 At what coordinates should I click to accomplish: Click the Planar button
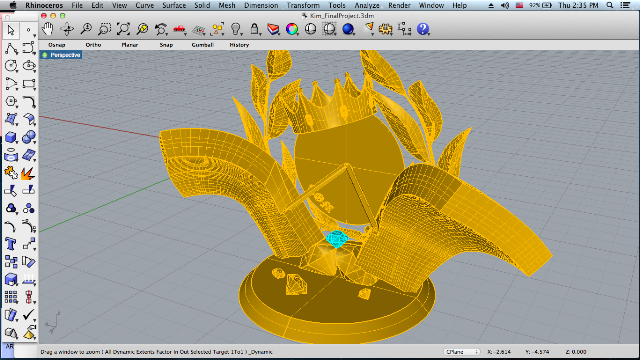click(129, 45)
